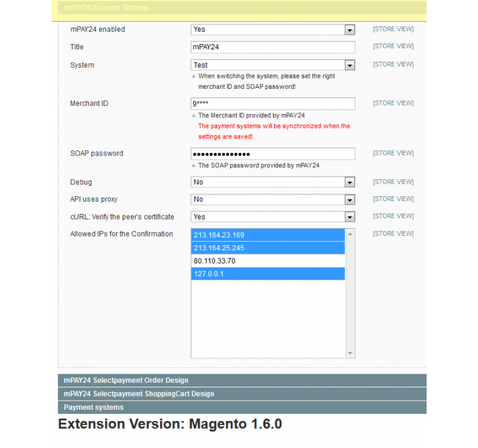Click the red payment systems synchronized notice
This screenshot has height=448, width=478.
[x=274, y=131]
